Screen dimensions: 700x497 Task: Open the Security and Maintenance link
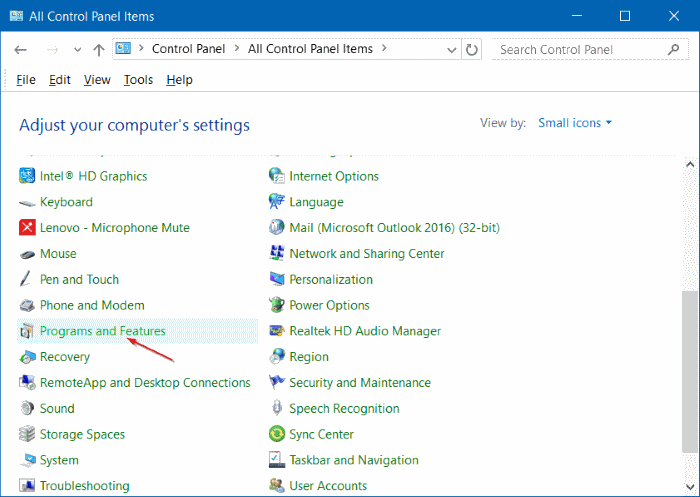tap(360, 383)
